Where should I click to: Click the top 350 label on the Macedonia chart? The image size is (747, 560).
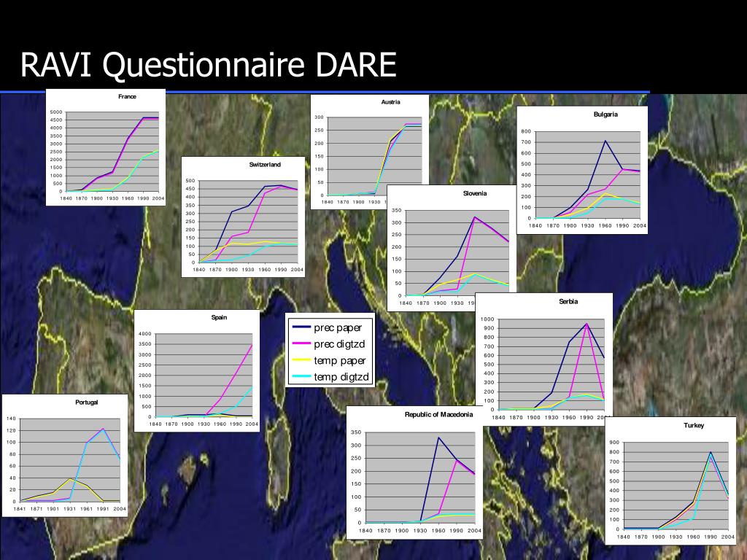[x=356, y=432]
